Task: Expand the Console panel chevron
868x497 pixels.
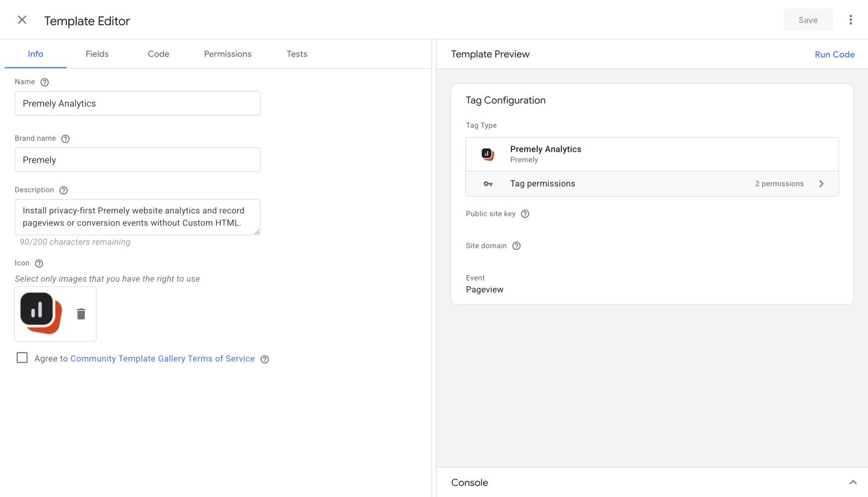Action: [853, 482]
